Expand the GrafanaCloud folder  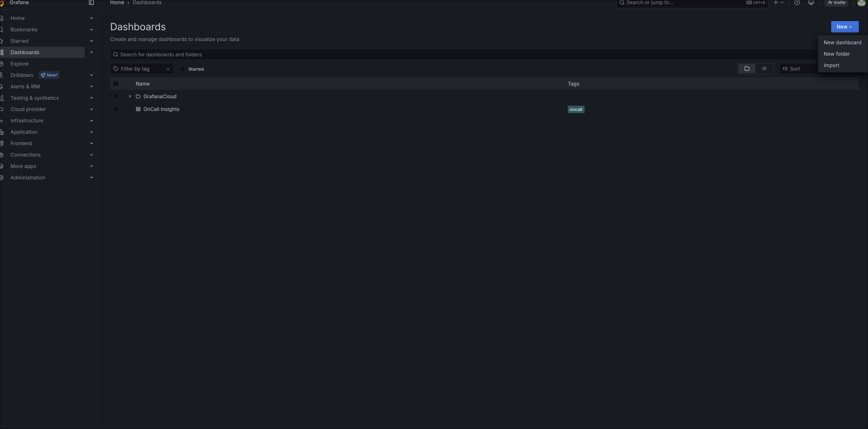(130, 96)
